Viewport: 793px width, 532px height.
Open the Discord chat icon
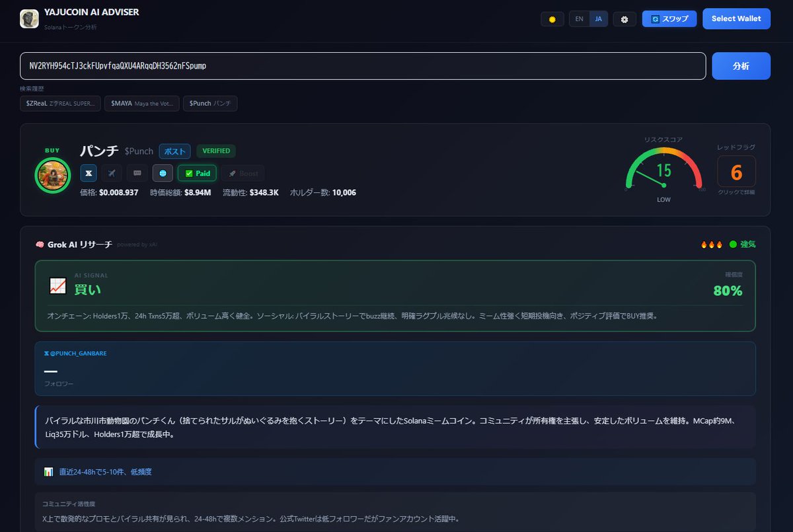pyautogui.click(x=137, y=173)
